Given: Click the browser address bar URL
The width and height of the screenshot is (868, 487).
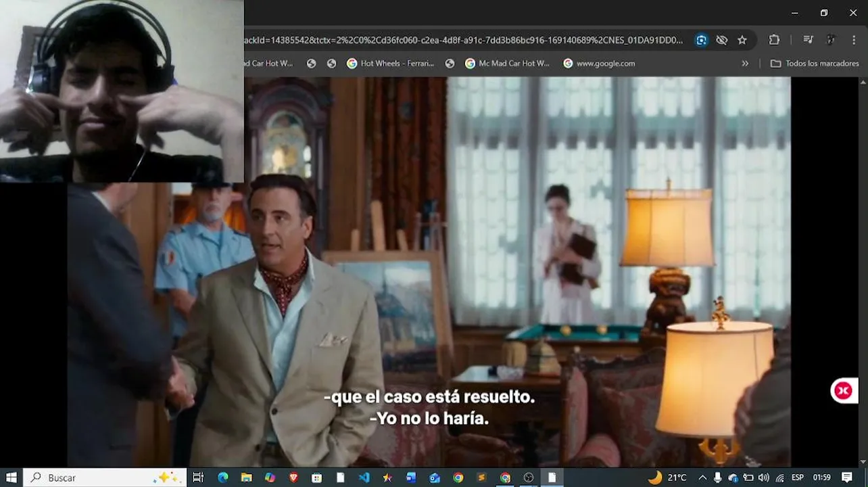Looking at the screenshot, I should [x=463, y=40].
